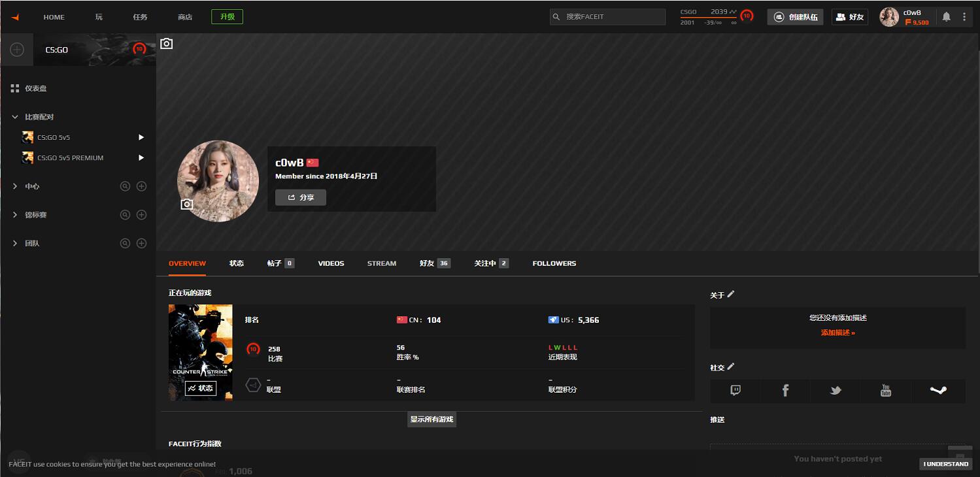The width and height of the screenshot is (980, 477).
Task: Click the US ranking value 5,366
Action: point(588,320)
